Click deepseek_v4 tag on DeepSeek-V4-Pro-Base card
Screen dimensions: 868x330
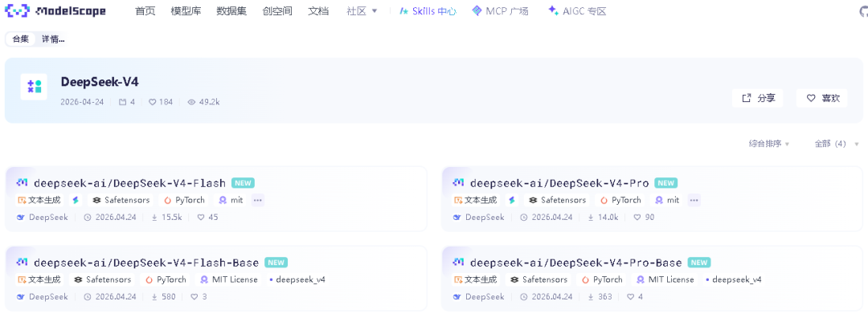(734, 279)
